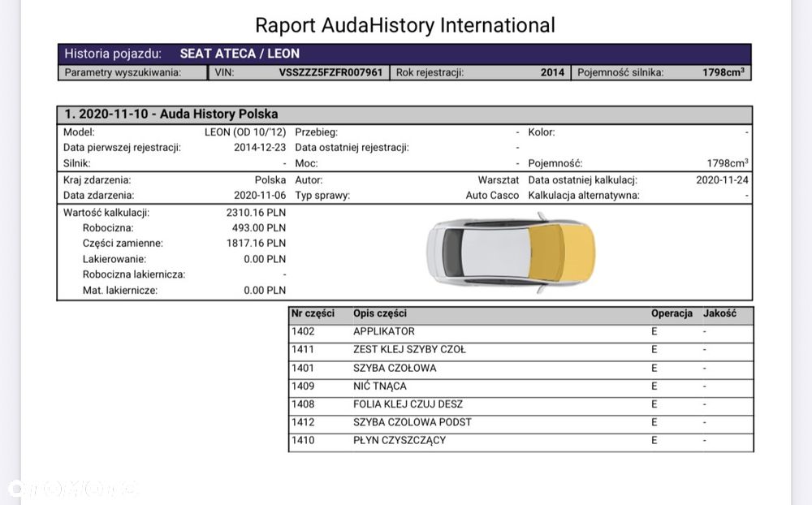Click the event date 2020-11-06
This screenshot has width=812, height=505.
260,196
